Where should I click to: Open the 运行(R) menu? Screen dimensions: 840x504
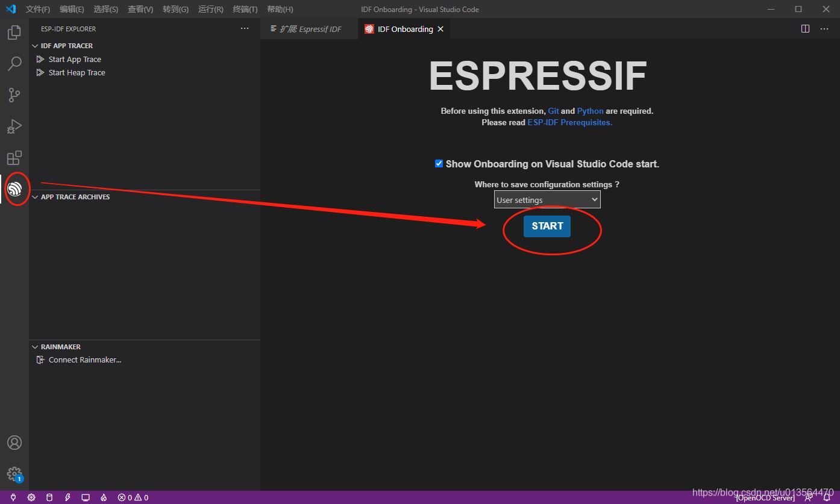pyautogui.click(x=210, y=9)
